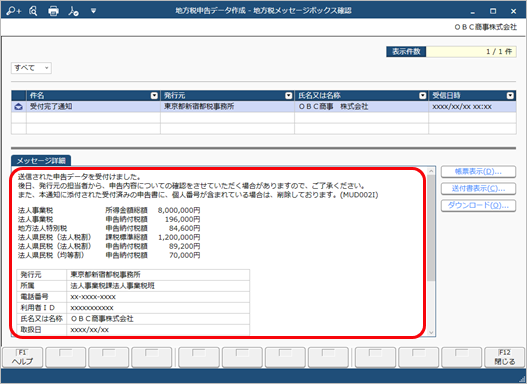Click the 件名 column header

pyautogui.click(x=93, y=96)
